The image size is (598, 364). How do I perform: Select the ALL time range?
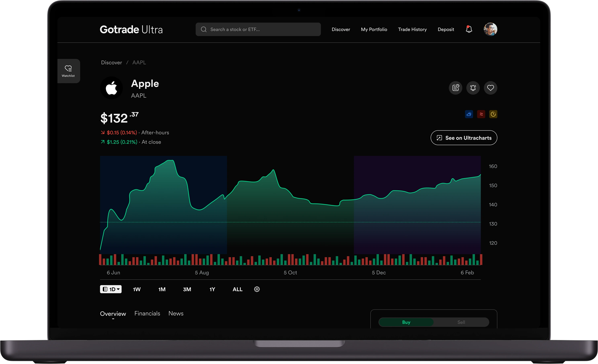[x=238, y=289]
